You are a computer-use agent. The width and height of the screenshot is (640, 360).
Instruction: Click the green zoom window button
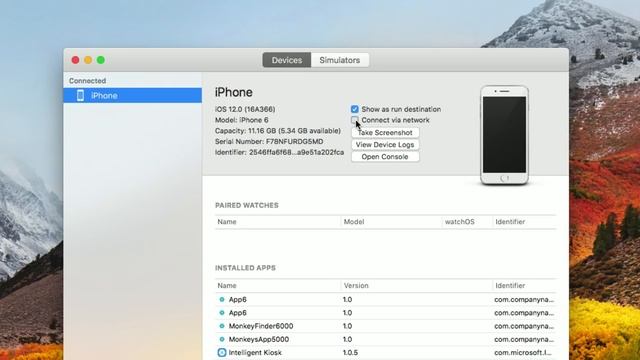101,60
